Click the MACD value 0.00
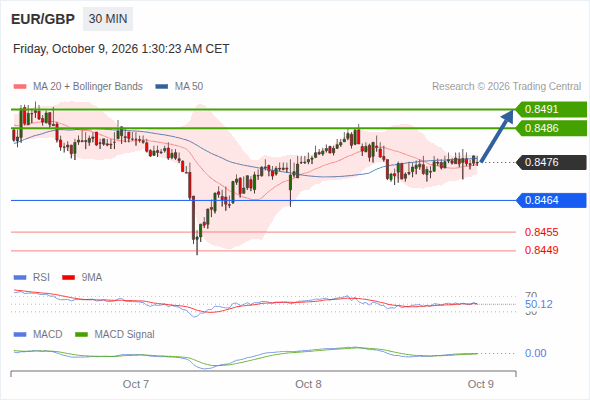The image size is (590, 400). tap(535, 353)
